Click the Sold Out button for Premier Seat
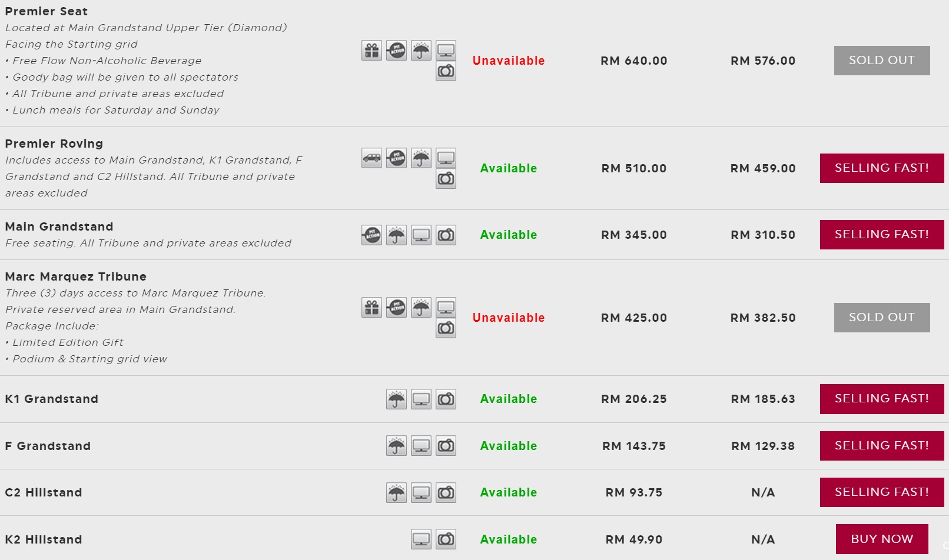Screen dimensions: 949x560 coord(881,61)
